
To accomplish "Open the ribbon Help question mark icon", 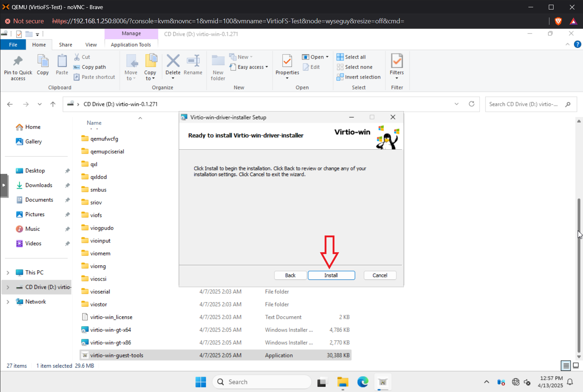I will click(577, 44).
